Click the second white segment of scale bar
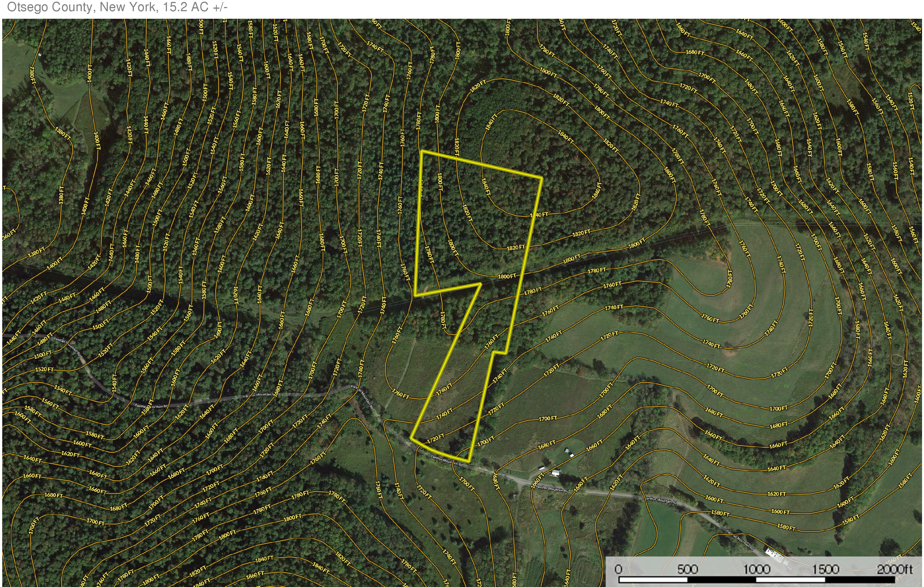 point(791,580)
